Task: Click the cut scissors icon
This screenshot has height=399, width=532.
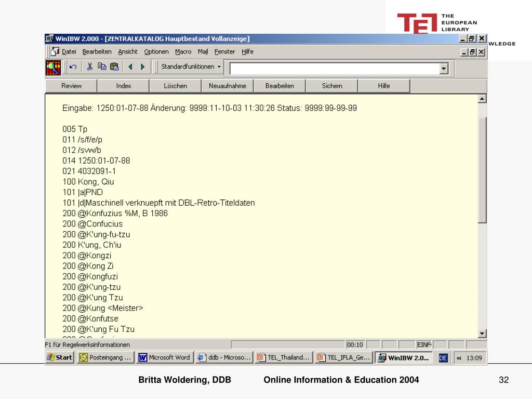Action: 90,66
